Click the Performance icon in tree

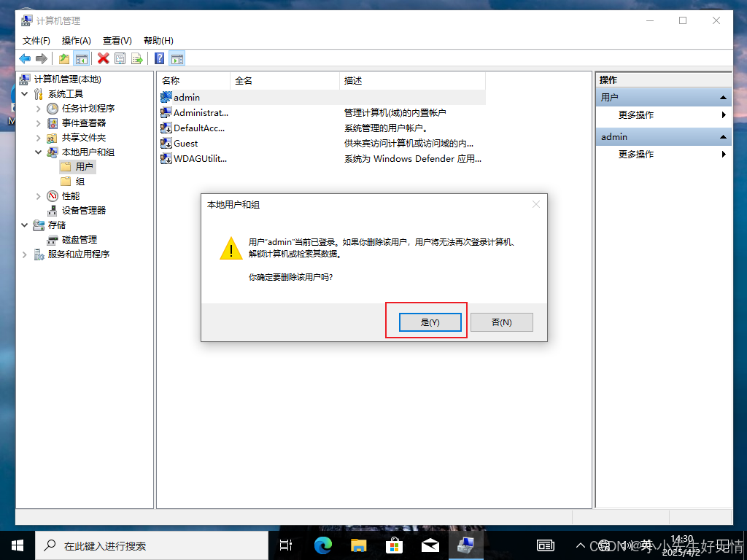pyautogui.click(x=53, y=195)
